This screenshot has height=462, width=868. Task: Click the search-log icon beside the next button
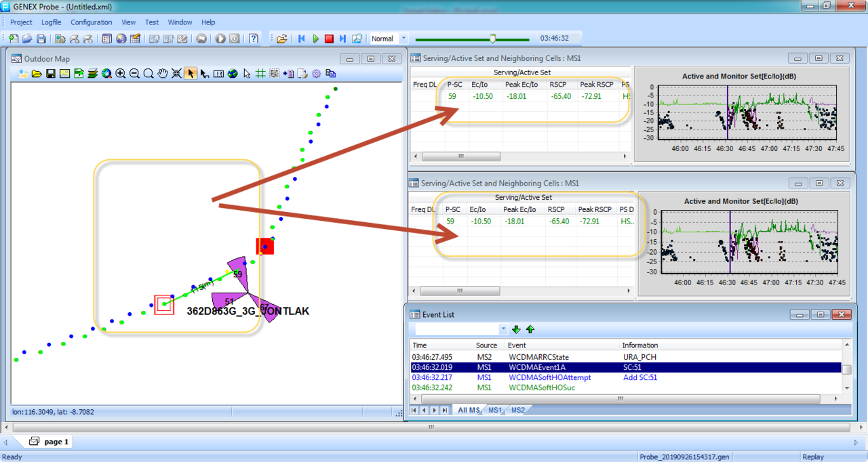tap(357, 39)
